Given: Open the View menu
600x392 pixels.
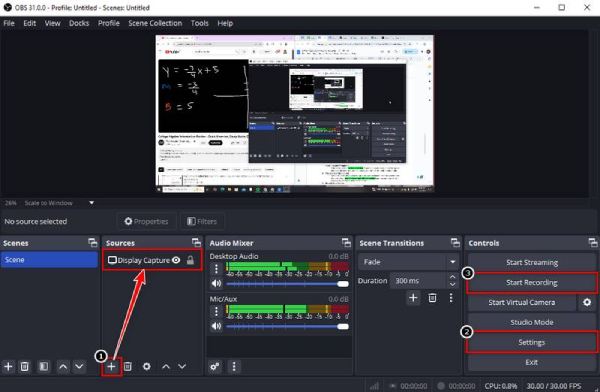Looking at the screenshot, I should click(52, 23).
